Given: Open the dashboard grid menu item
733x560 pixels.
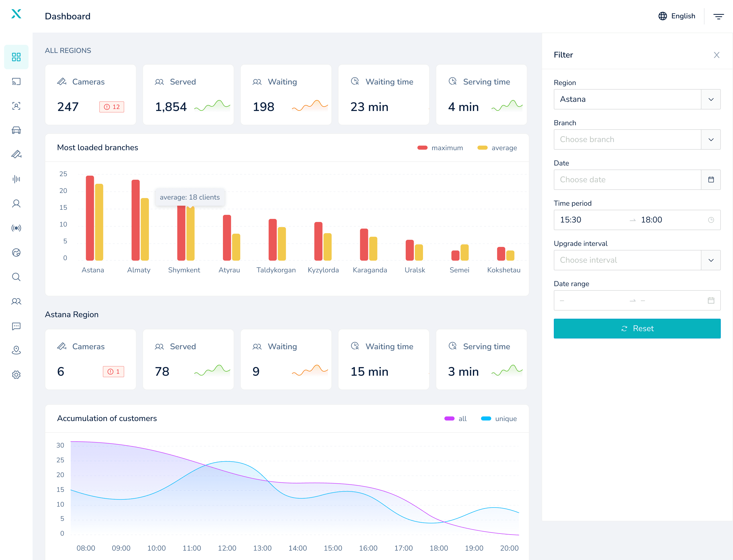Looking at the screenshot, I should click(16, 57).
